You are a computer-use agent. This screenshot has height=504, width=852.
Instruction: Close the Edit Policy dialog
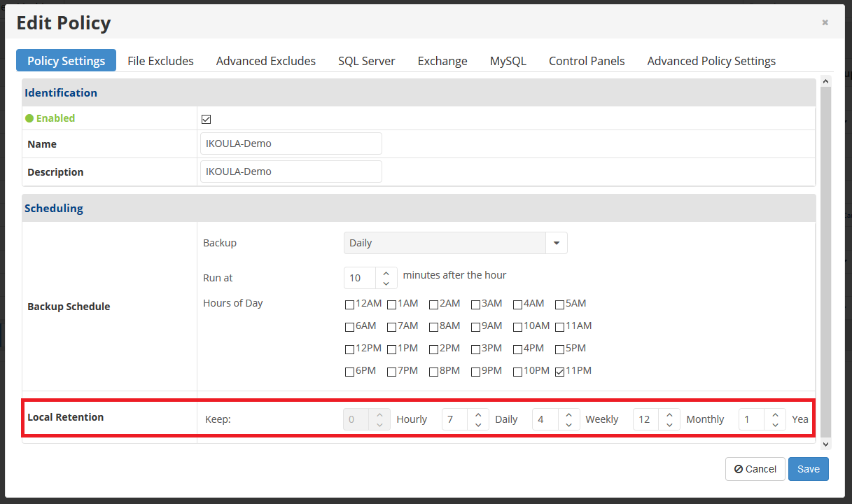[825, 22]
